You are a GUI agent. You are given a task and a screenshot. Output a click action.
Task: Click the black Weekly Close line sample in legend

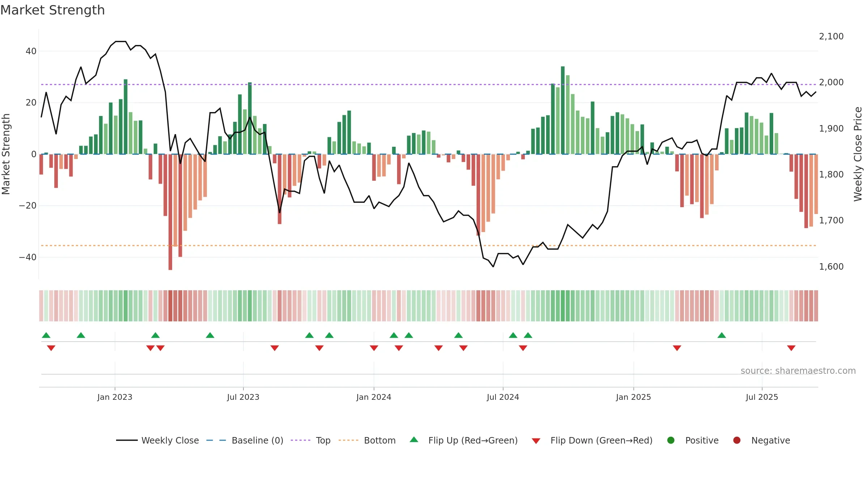point(127,440)
